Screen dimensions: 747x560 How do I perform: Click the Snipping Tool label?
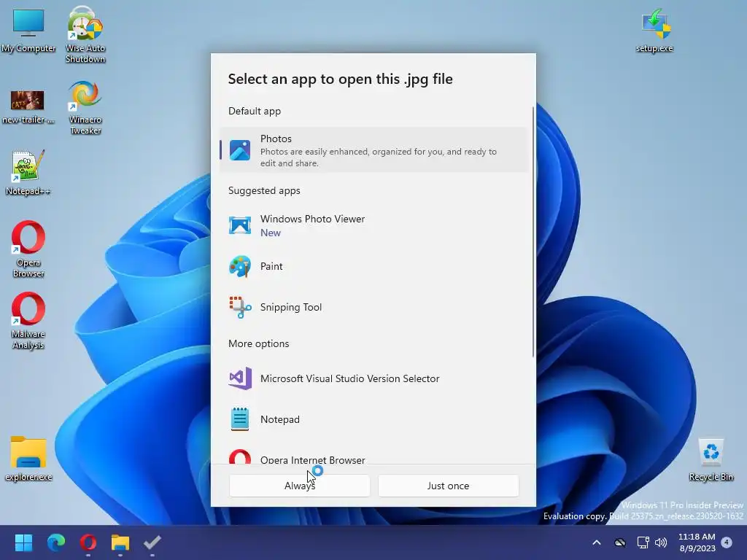(291, 307)
